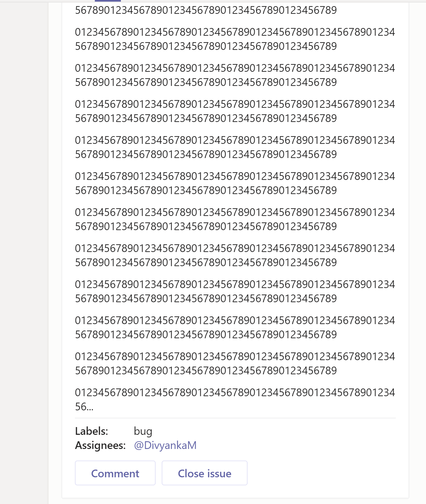Click the Assignees: heading text
Image resolution: width=426 pixels, height=504 pixels.
pyautogui.click(x=100, y=445)
